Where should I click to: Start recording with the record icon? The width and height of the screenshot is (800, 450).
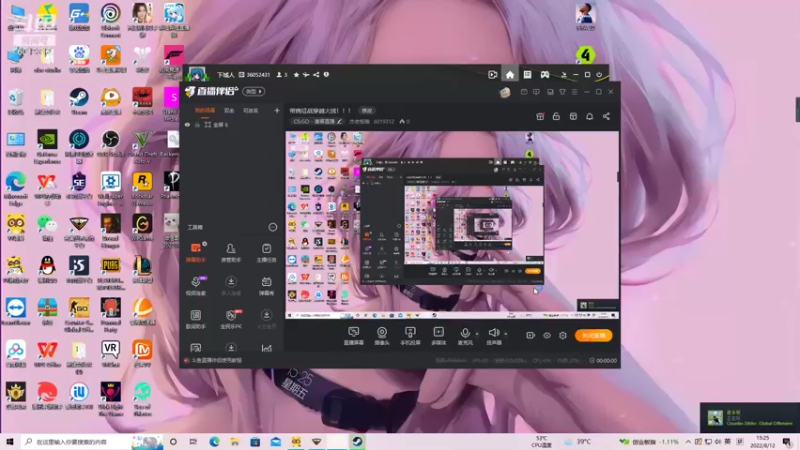531,335
